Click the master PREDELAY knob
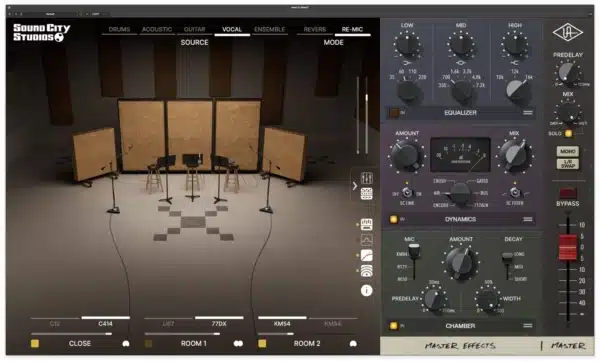The image size is (600, 362). click(x=568, y=73)
